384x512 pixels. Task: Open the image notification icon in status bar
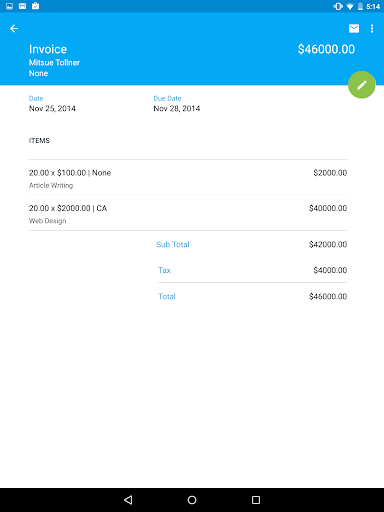[10, 6]
